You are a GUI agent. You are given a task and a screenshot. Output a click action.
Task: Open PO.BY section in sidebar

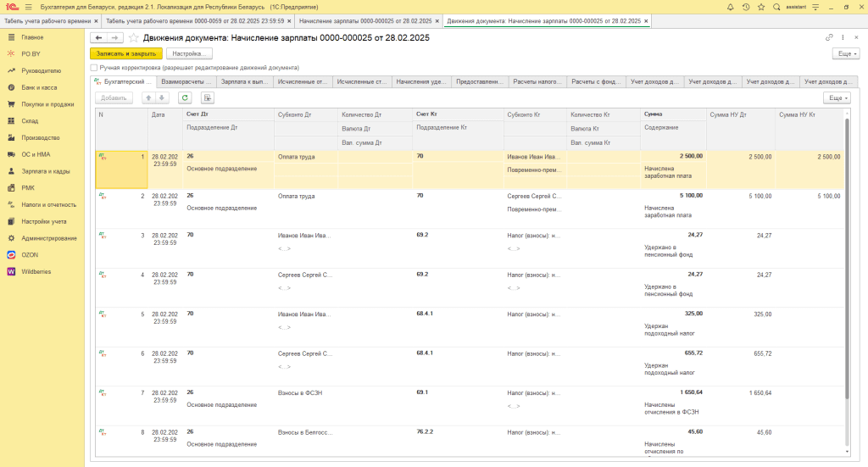point(31,53)
